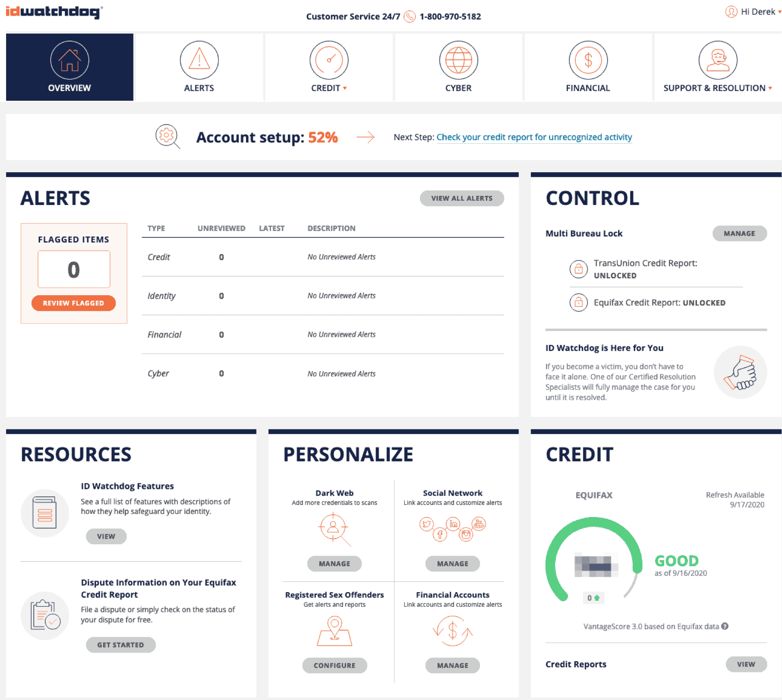The height and width of the screenshot is (700, 782).
Task: Select the Cyber alerts row
Action: (323, 374)
